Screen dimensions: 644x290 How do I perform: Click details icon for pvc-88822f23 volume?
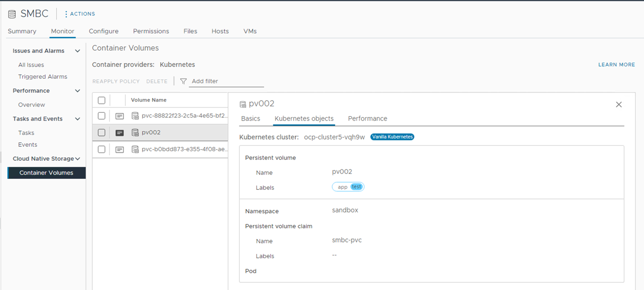point(120,116)
